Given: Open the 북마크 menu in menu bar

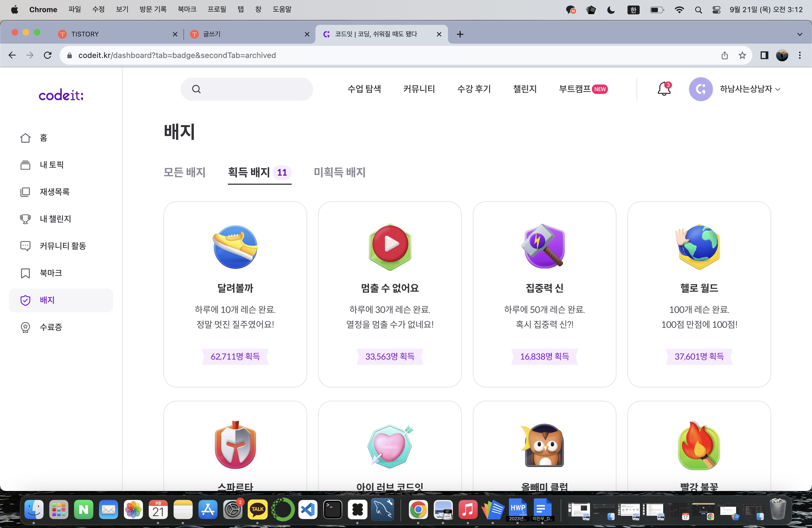Looking at the screenshot, I should pos(187,10).
